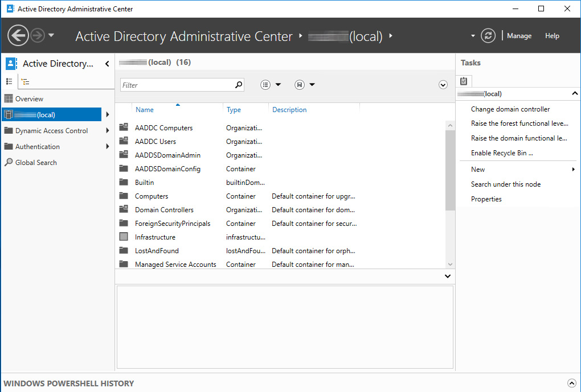Go back with the navigation back arrow
581x392 pixels.
(18, 35)
